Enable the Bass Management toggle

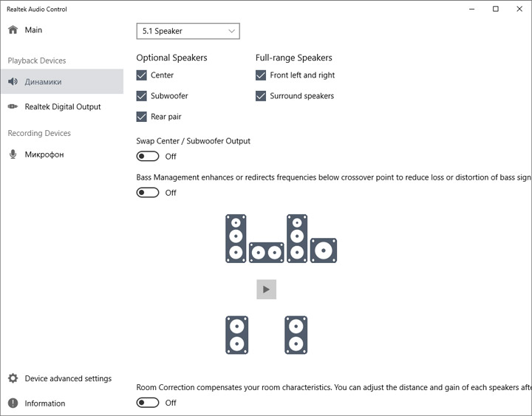pos(148,193)
